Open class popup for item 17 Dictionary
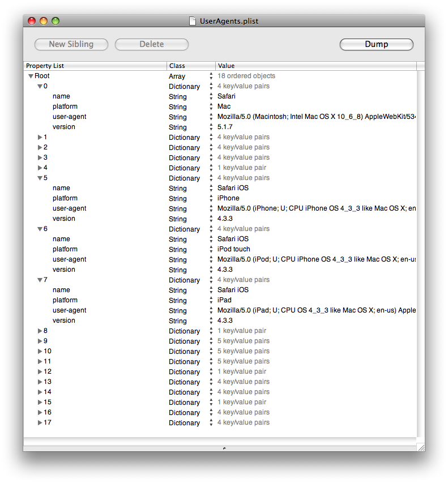This screenshot has width=448, height=483. [211, 422]
